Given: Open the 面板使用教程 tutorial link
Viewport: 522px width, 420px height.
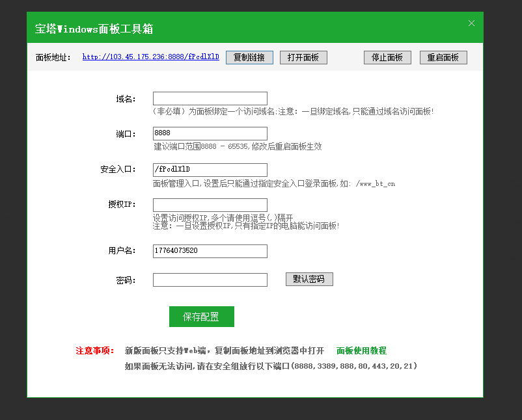Looking at the screenshot, I should pos(361,350).
